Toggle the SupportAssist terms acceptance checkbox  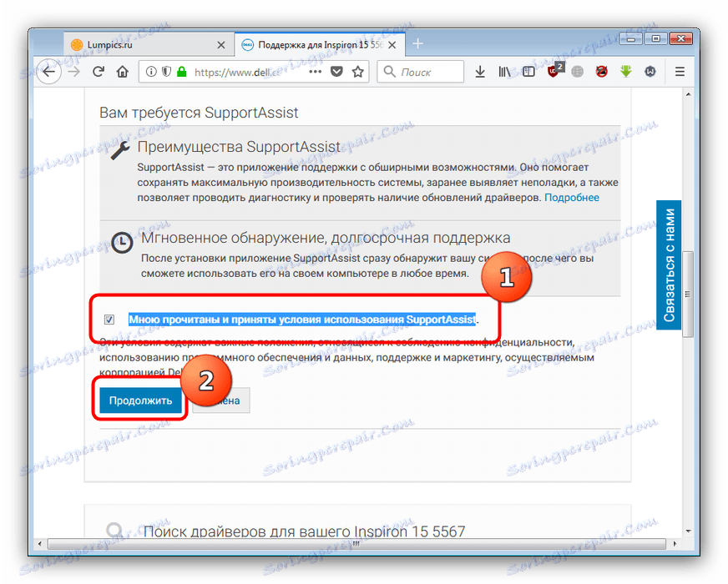[x=109, y=320]
